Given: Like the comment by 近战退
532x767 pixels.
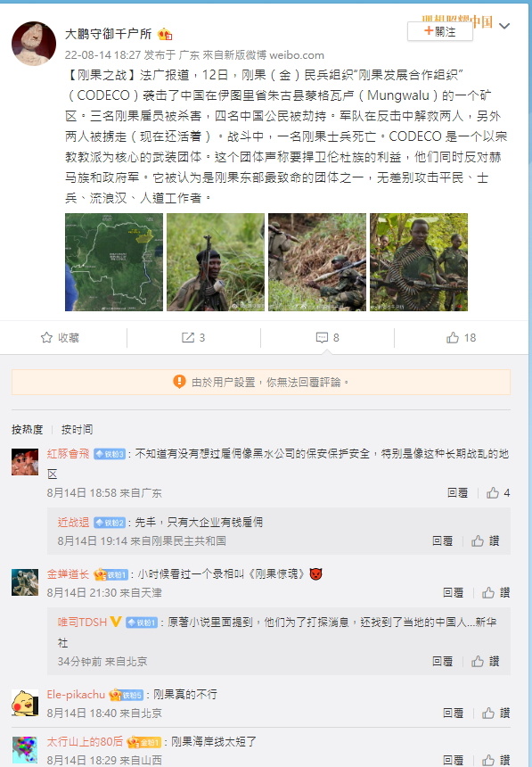Looking at the screenshot, I should point(478,541).
